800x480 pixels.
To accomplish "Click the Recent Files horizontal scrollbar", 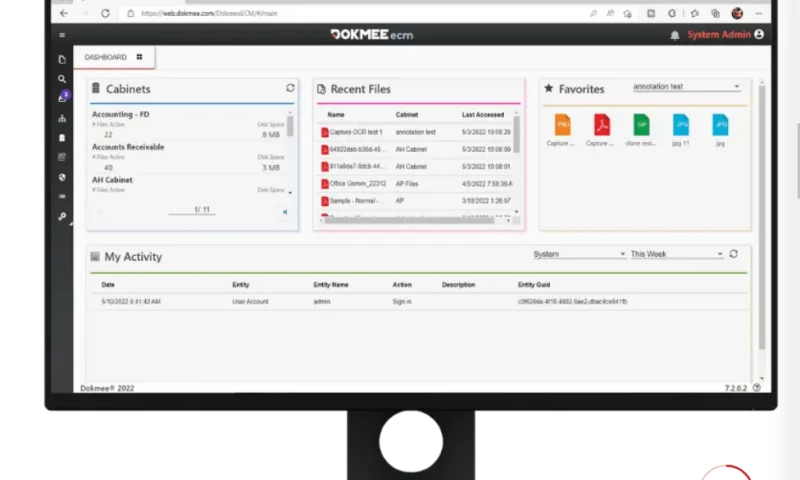I will (x=409, y=220).
